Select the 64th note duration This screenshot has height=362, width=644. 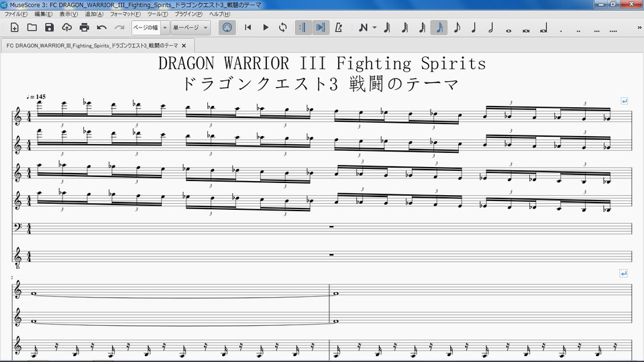(x=387, y=27)
